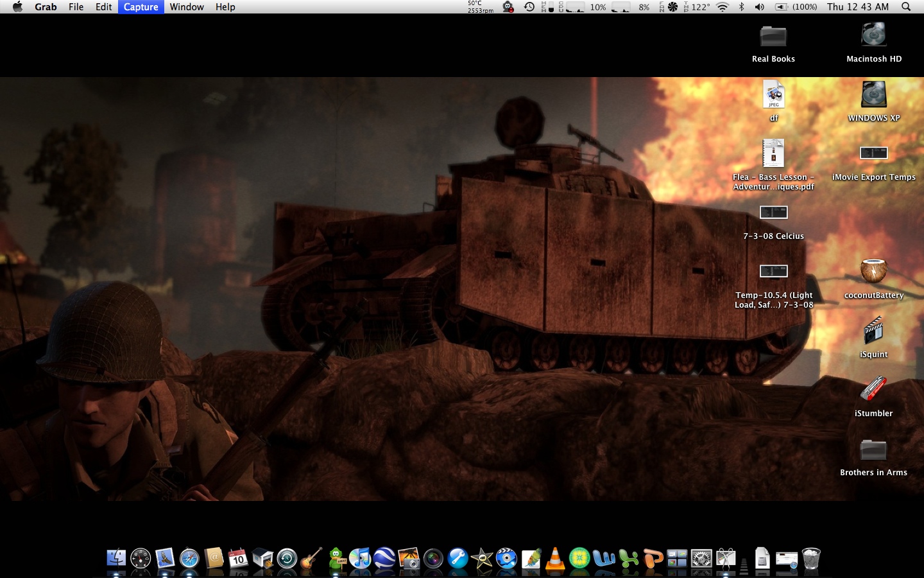This screenshot has height=578, width=924.
Task: Click the highlighted Capture menu
Action: pyautogui.click(x=141, y=7)
